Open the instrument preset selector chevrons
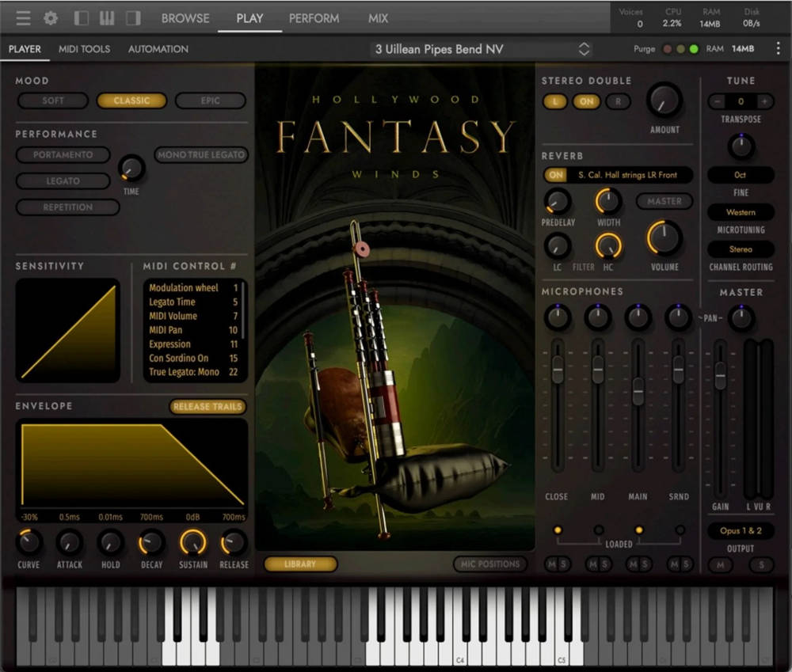Screen dimensions: 792x672 (584, 48)
